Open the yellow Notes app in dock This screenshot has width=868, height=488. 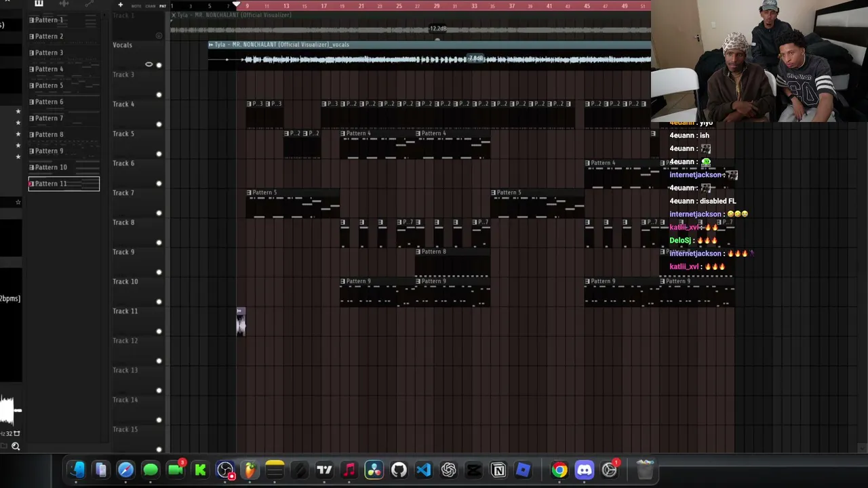(275, 470)
